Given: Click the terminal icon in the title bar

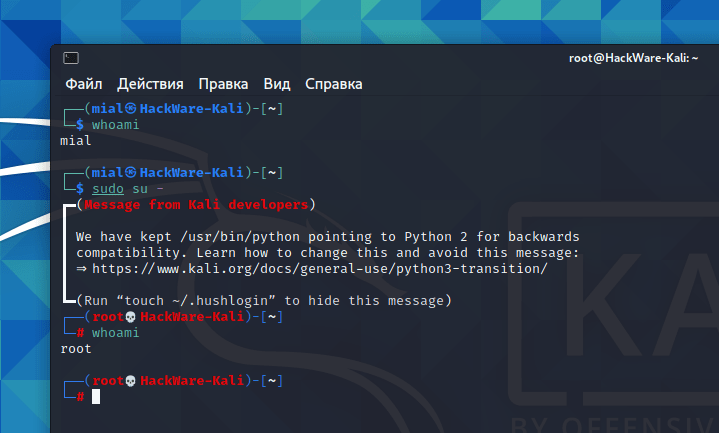Looking at the screenshot, I should pyautogui.click(x=71, y=58).
